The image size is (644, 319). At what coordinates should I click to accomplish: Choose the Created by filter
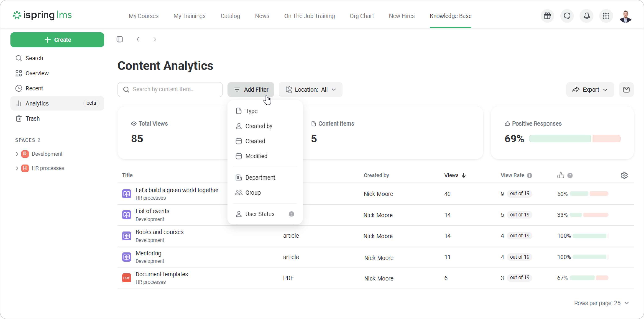pyautogui.click(x=258, y=126)
